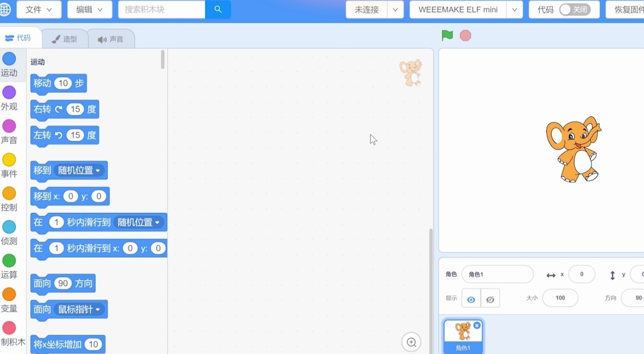This screenshot has width=644, height=354.
Task: Select the 声音 sound category circle
Action: tap(9, 126)
